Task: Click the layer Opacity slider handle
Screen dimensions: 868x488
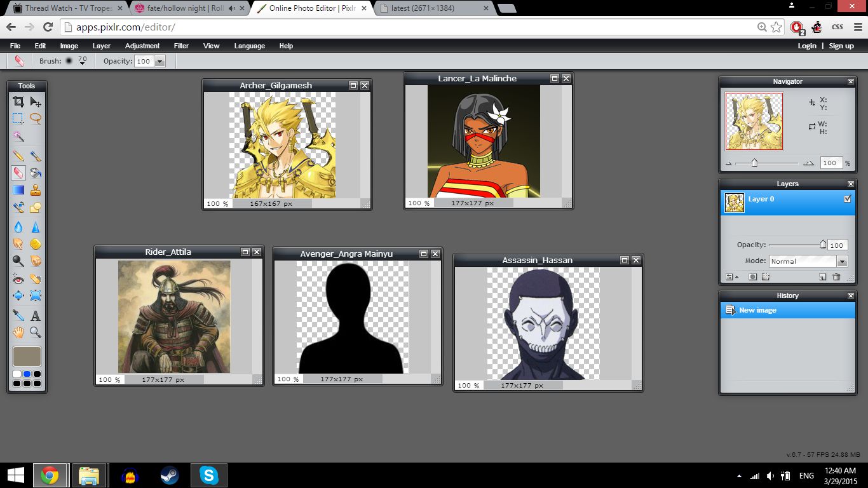Action: point(823,244)
